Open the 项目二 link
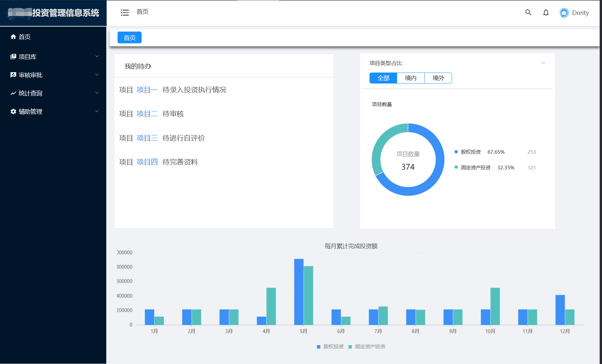 click(147, 114)
